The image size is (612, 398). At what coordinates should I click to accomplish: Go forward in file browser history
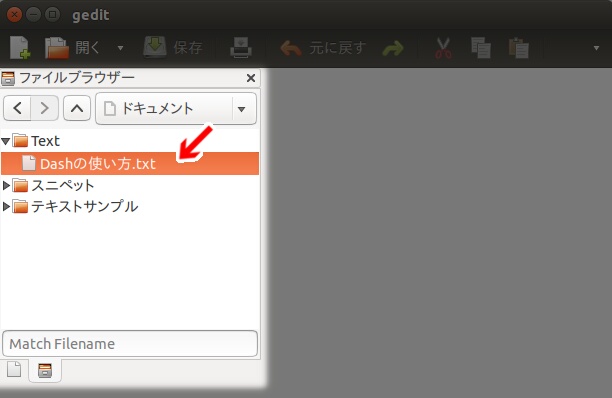coord(45,108)
